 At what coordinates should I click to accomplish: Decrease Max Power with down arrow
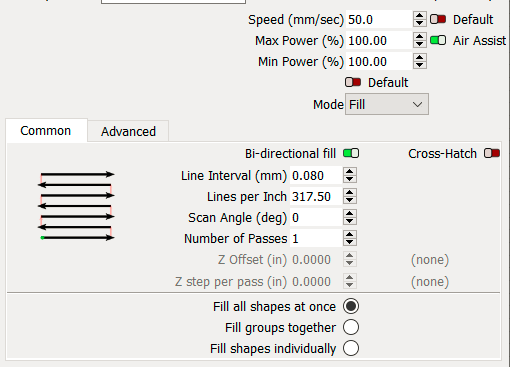pos(420,44)
